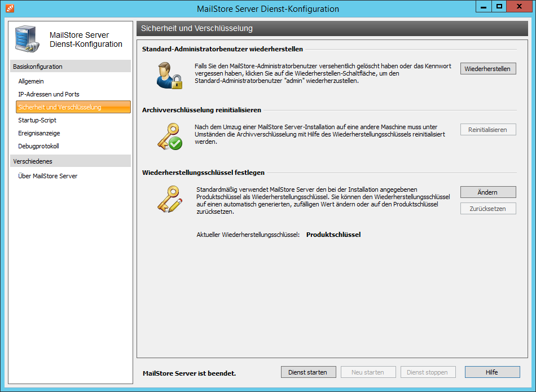This screenshot has width=536, height=392.
Task: Minimize the MailStore configuration window
Action: 484,7
